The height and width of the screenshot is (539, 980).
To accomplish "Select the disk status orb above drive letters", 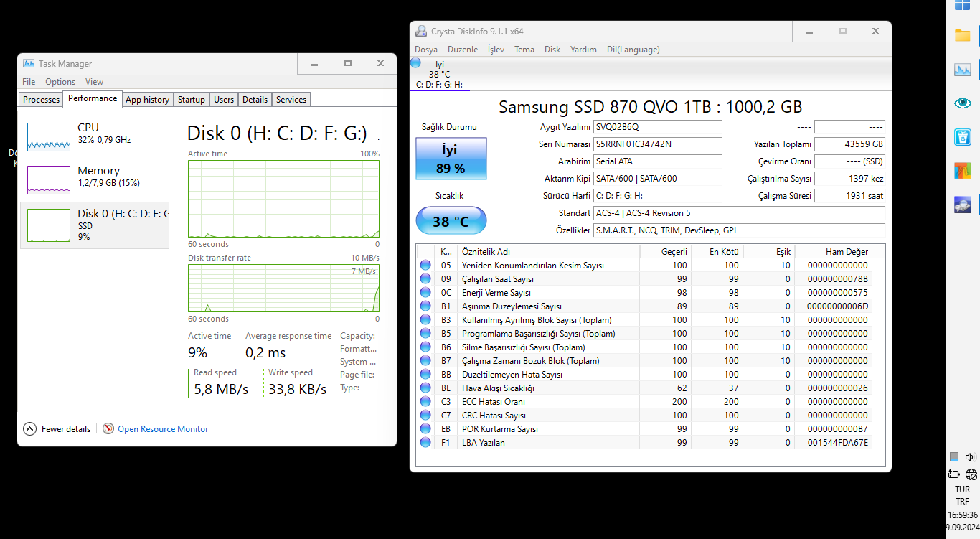I will pyautogui.click(x=415, y=63).
